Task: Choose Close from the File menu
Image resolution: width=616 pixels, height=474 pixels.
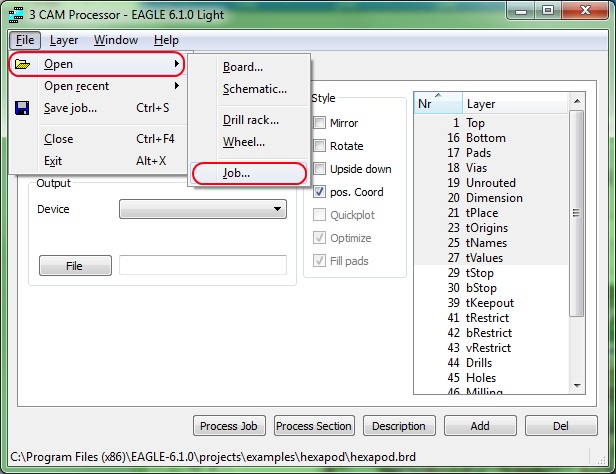Action: click(x=97, y=139)
